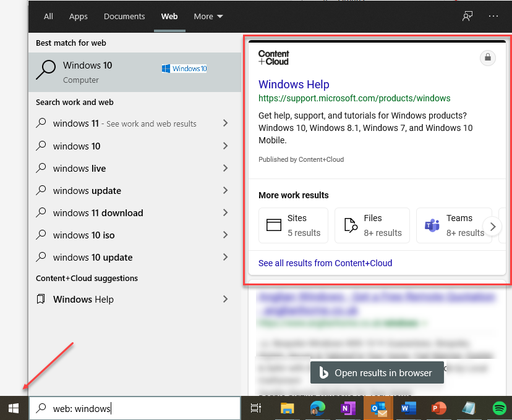
Task: Open the notepad-style app icon in taskbar
Action: click(469, 408)
